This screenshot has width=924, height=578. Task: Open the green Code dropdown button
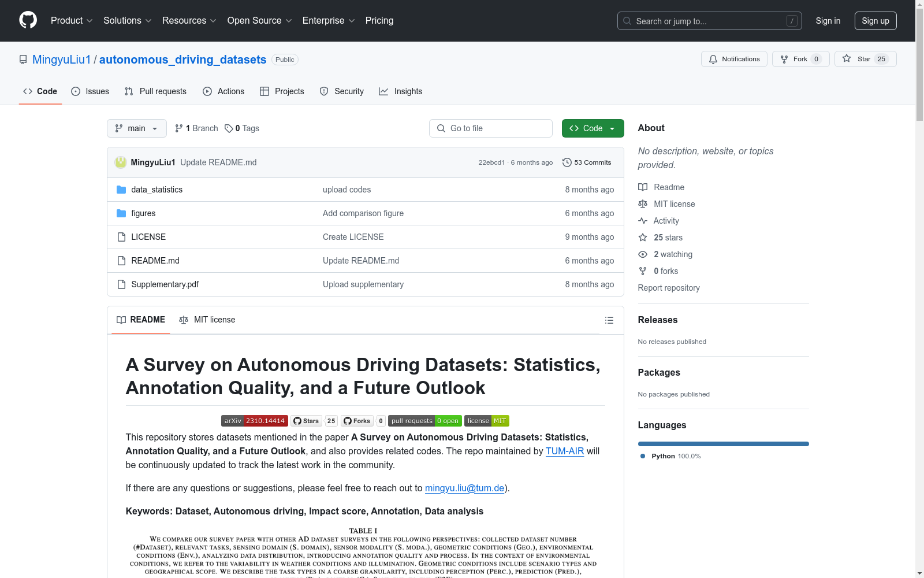[593, 128]
